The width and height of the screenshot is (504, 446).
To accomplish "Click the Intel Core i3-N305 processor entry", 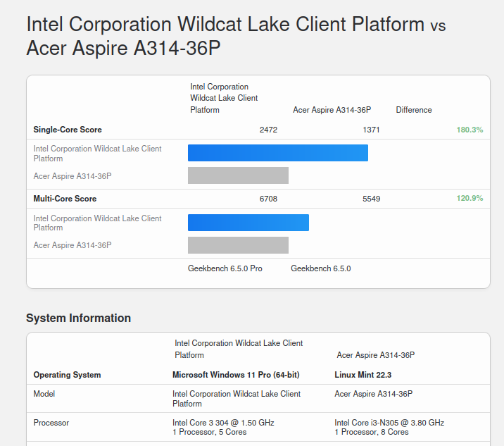I will point(389,423).
